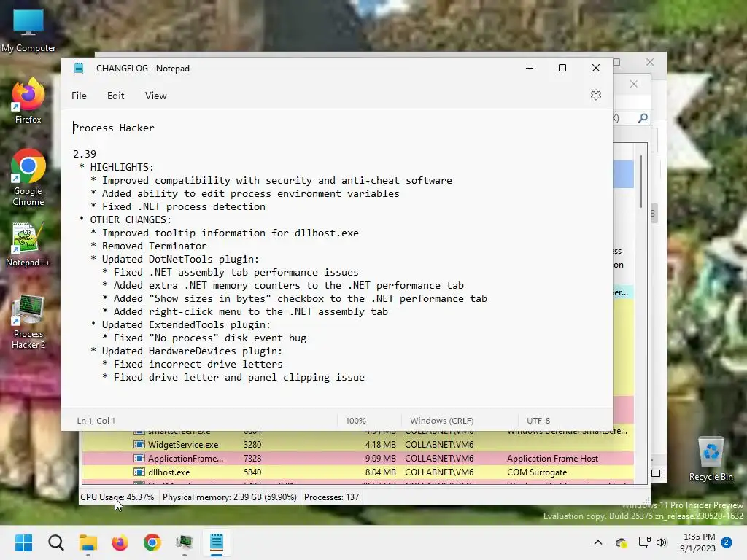
Task: Open File Explorer from taskbar
Action: [x=88, y=542]
